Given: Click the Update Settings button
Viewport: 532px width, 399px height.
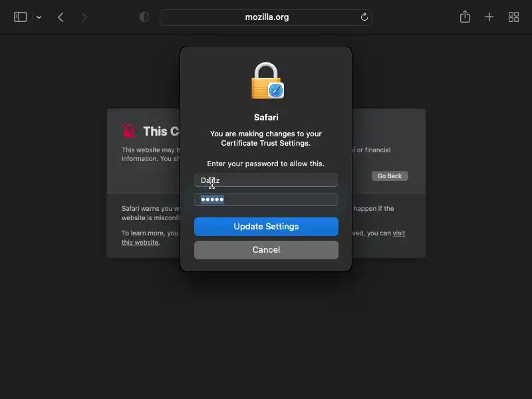Looking at the screenshot, I should 266,227.
